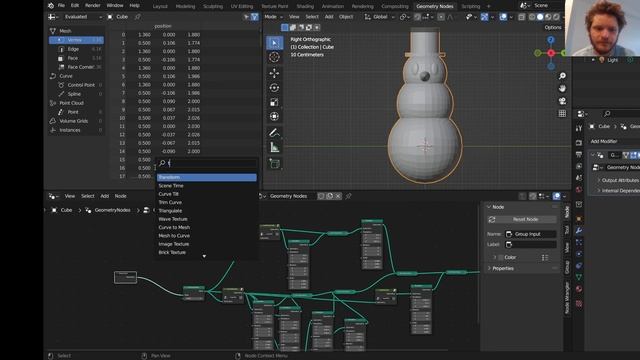Click the node Label input field
Viewport: 640px width, 360px height.
coord(531,244)
